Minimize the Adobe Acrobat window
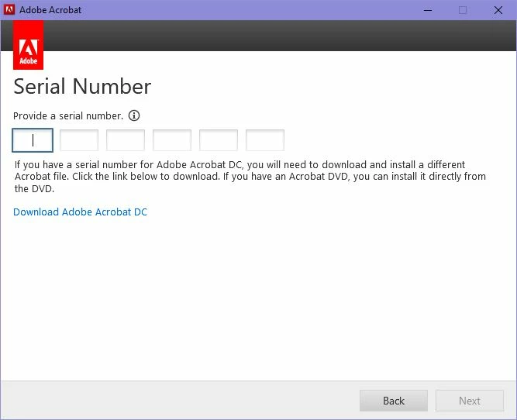Viewport: 517px width, 420px height. click(428, 10)
